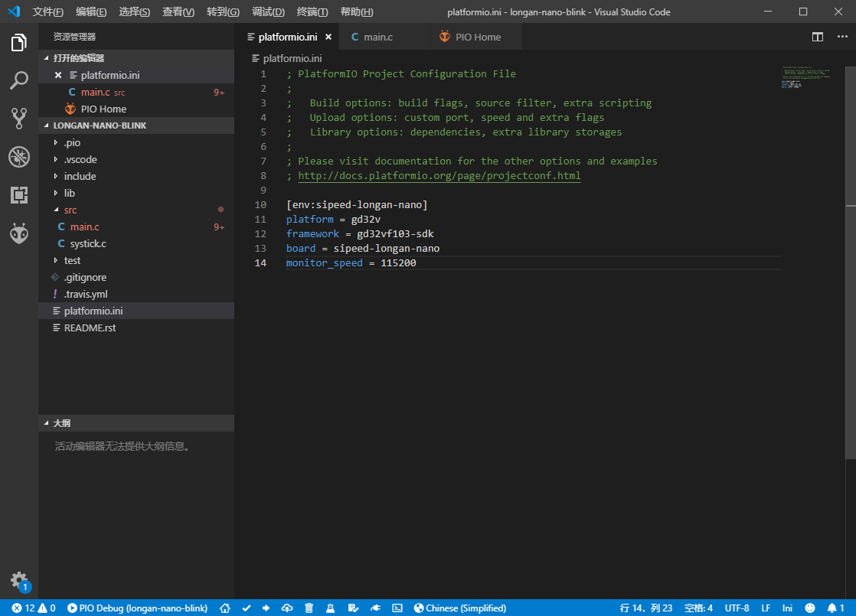856x616 pixels.
Task: Open the PlatformIO terminal icon
Action: click(397, 608)
